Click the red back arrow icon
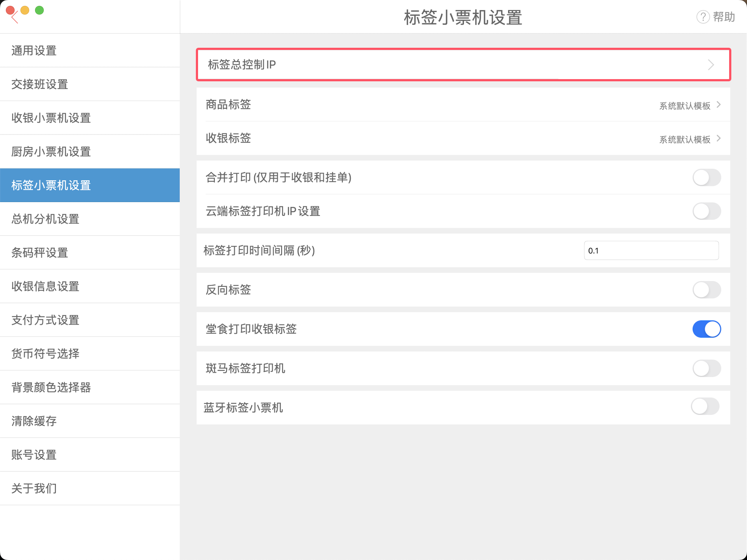Image resolution: width=747 pixels, height=560 pixels. tap(15, 17)
